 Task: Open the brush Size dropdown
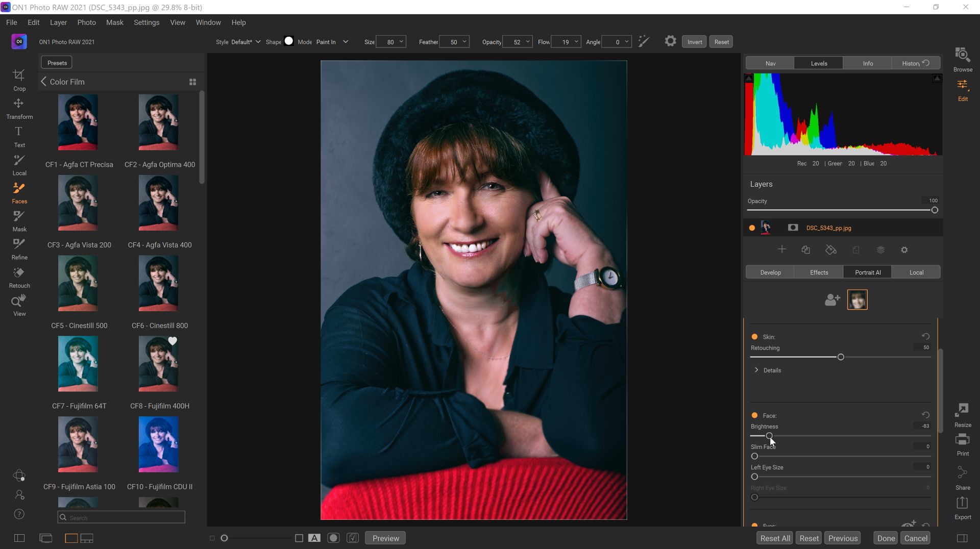(x=401, y=42)
